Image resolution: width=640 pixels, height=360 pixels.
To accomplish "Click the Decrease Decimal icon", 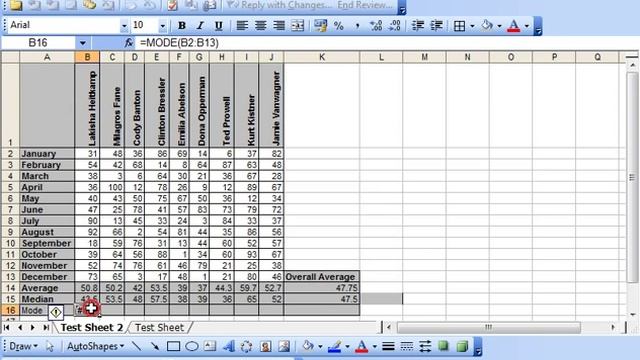I will (x=394, y=26).
